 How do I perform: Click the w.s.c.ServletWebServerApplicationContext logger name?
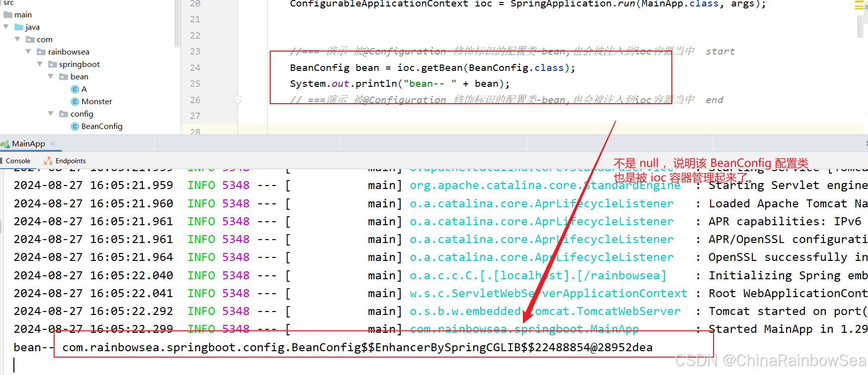pyautogui.click(x=548, y=294)
